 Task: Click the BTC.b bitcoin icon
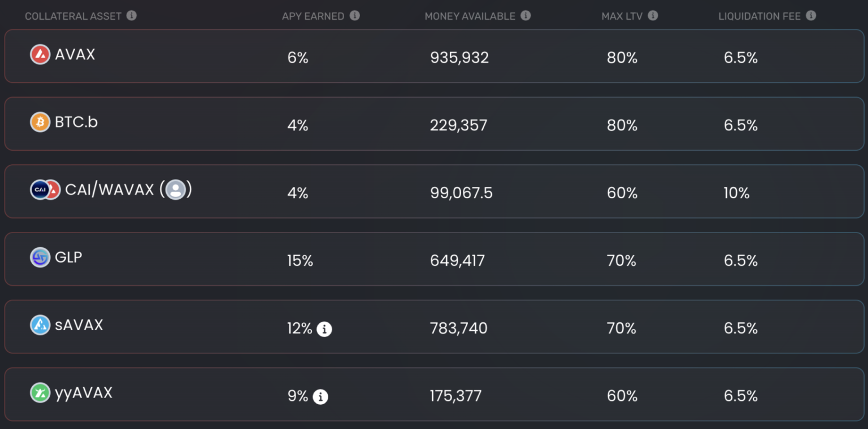pyautogui.click(x=40, y=122)
